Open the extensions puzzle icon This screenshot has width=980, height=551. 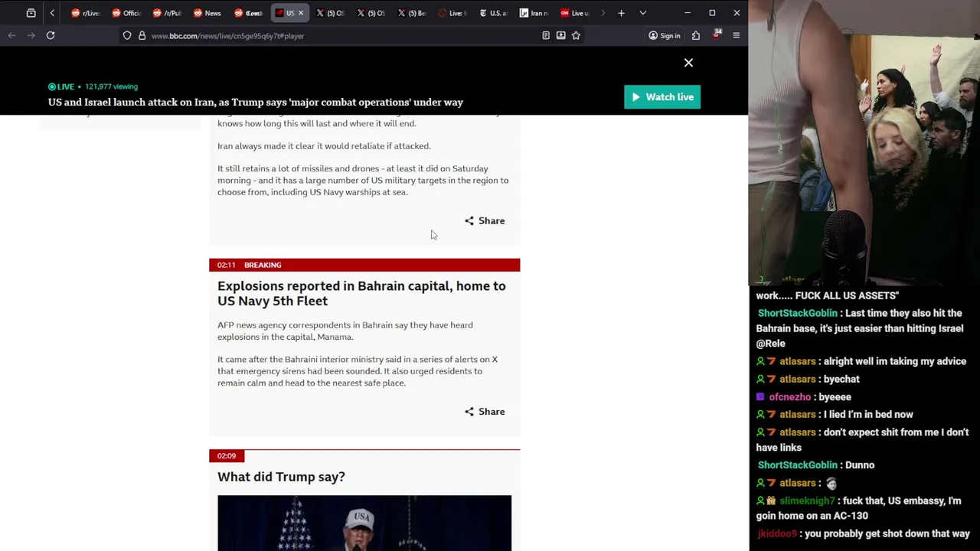[x=696, y=35]
